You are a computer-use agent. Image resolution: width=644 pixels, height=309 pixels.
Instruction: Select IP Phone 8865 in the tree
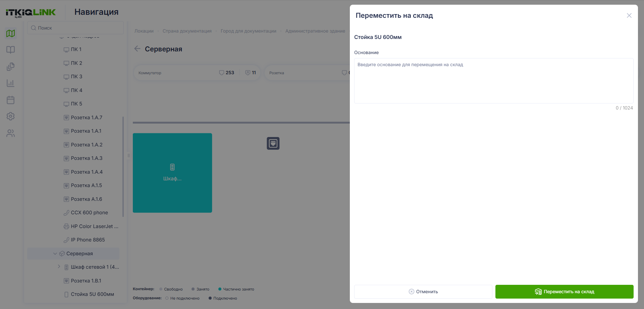(x=88, y=240)
